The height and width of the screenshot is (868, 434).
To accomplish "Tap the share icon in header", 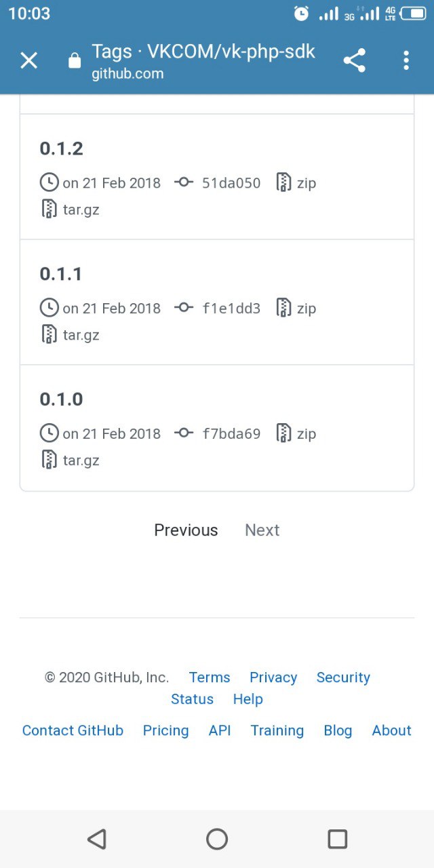I will click(x=354, y=61).
